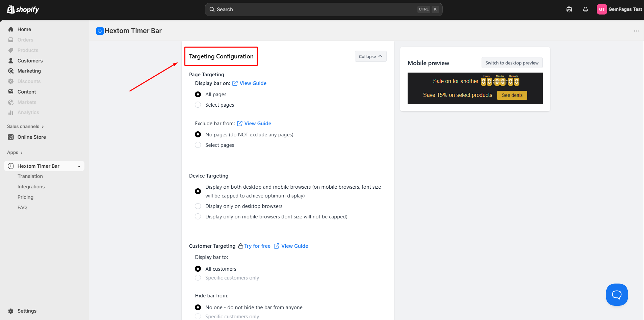Collapse the Targeting Configuration section

point(370,56)
